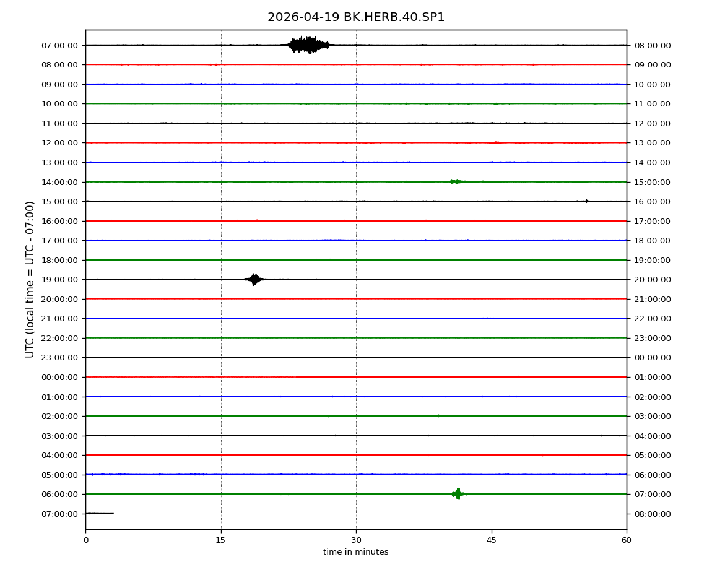This screenshot has width=712, height=588.
Task: Click the short black trace segment on the last row
Action: coord(99,513)
